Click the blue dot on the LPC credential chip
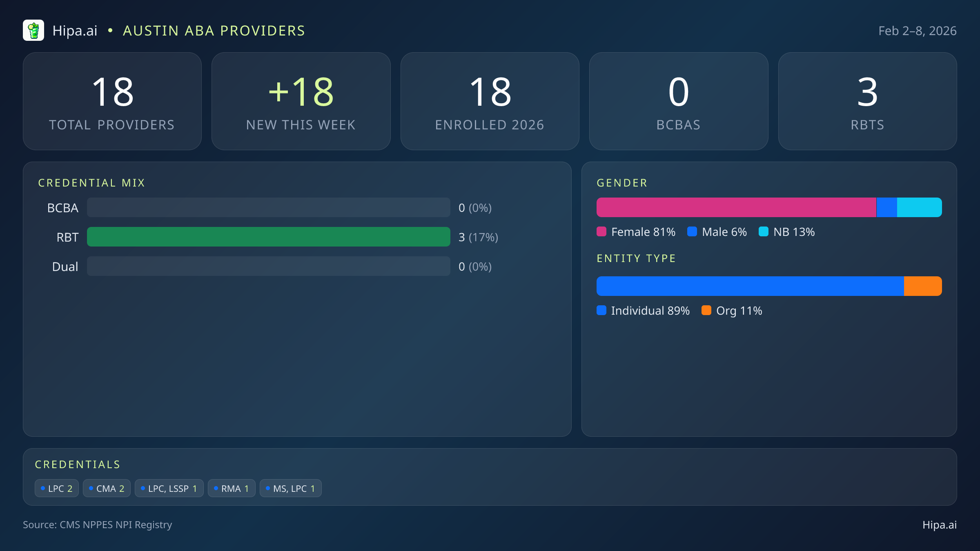The image size is (980, 551). [x=42, y=488]
